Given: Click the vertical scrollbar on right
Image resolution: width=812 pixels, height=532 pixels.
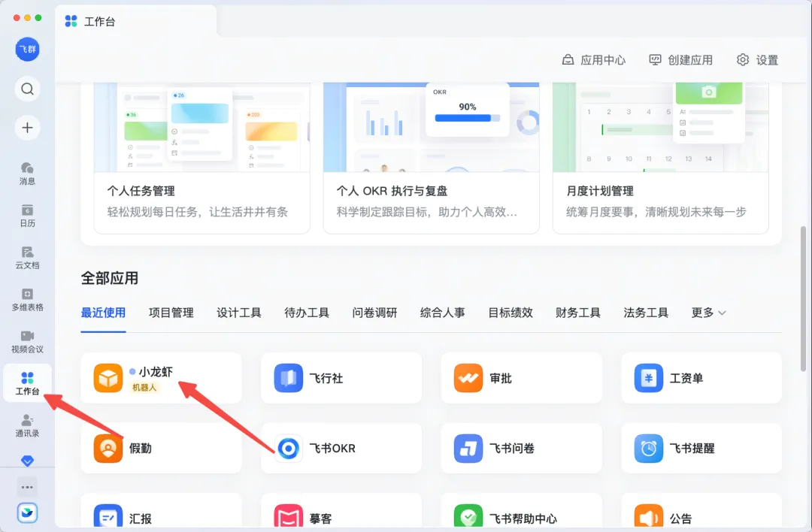Looking at the screenshot, I should coord(803,298).
